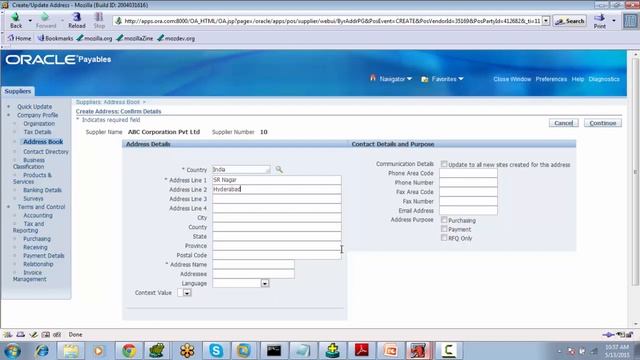Open Banking Details in sidebar

pyautogui.click(x=42, y=190)
